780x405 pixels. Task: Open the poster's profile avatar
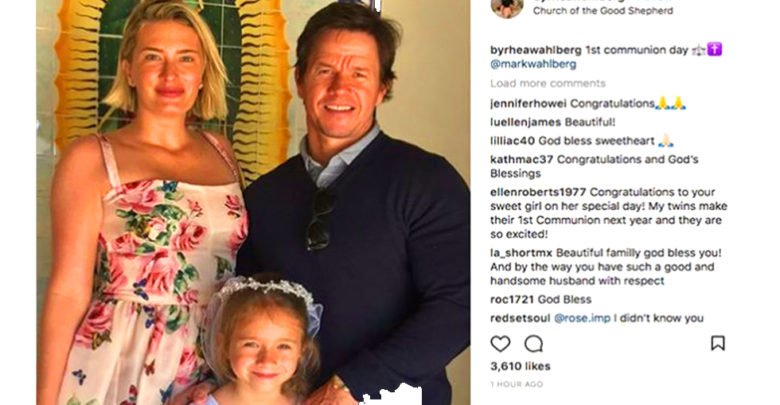[x=507, y=8]
